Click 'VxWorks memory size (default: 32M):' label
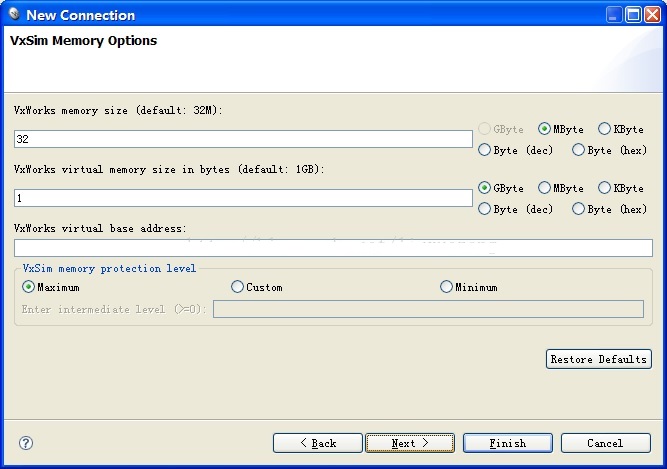The height and width of the screenshot is (469, 667). (118, 111)
